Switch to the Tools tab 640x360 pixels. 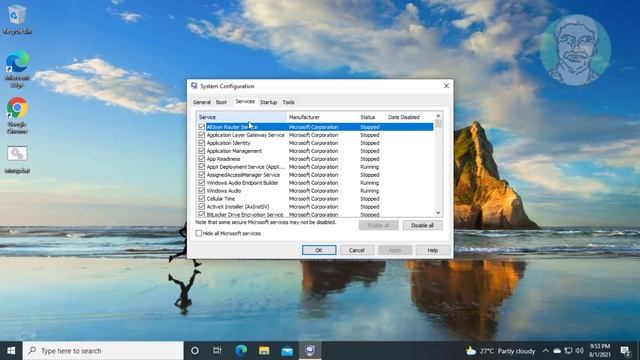point(289,102)
